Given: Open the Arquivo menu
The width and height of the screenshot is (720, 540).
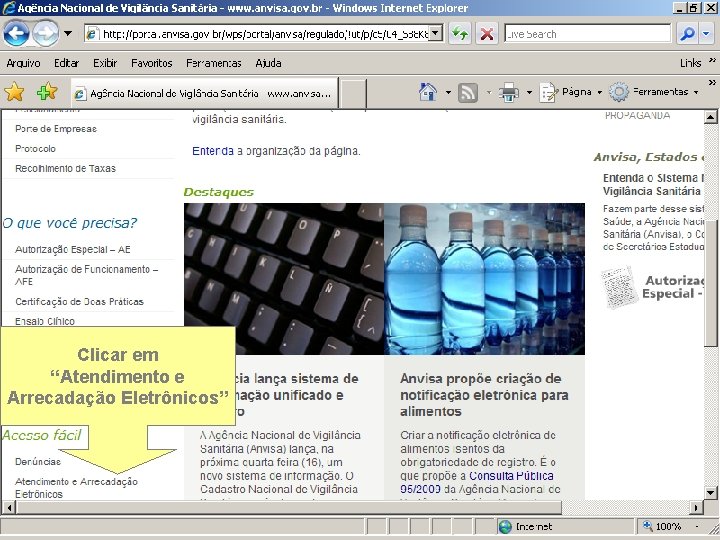Looking at the screenshot, I should pyautogui.click(x=23, y=63).
